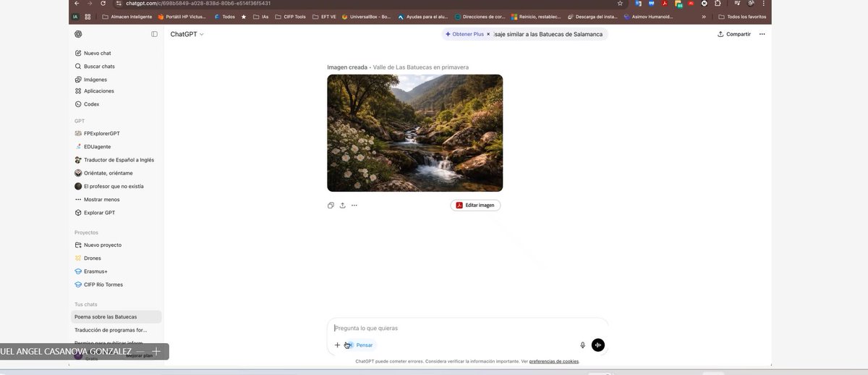Click the plus on name overlay
The height and width of the screenshot is (375, 868).
click(x=156, y=351)
